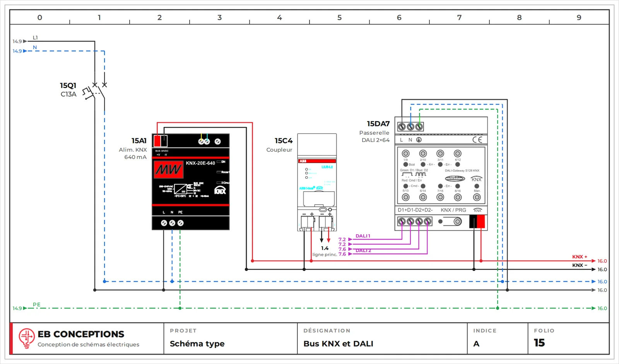
Task: Select the 15DA7 component label
Action: 378,124
